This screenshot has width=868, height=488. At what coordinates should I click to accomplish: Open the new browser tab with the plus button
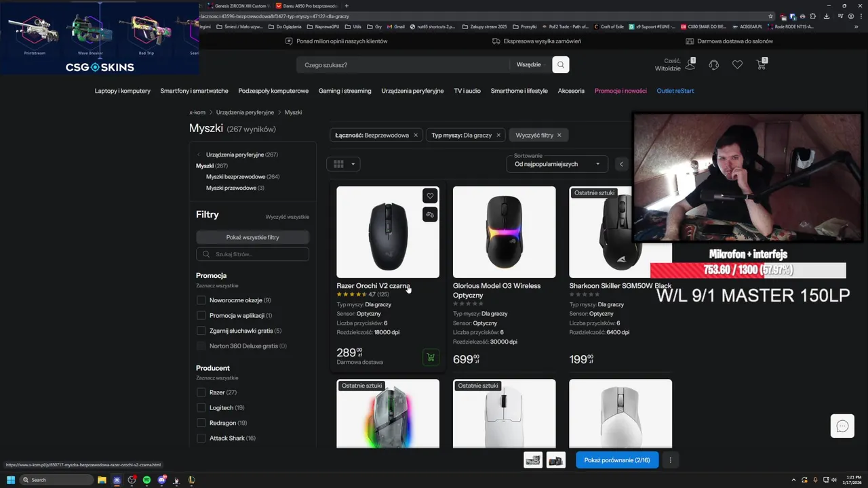pyautogui.click(x=347, y=5)
